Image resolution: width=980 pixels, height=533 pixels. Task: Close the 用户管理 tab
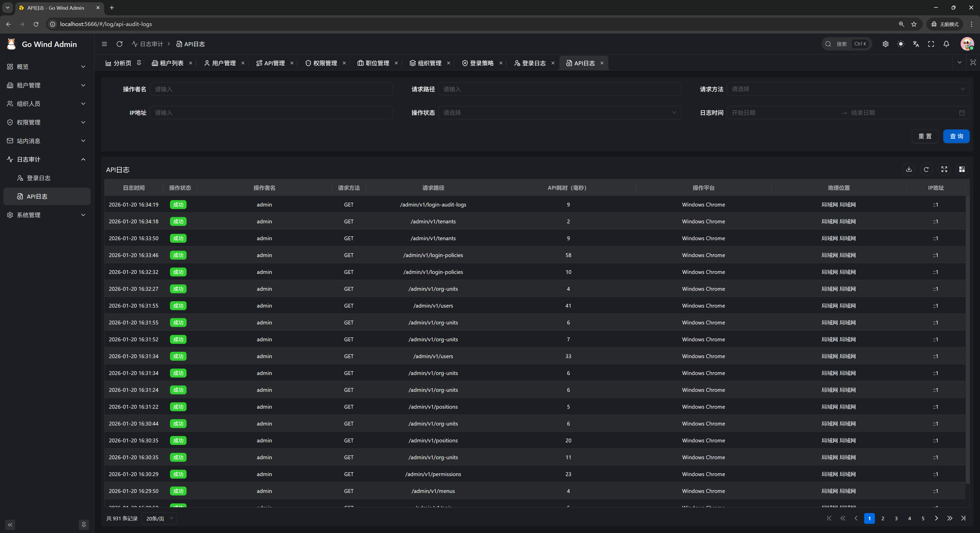tap(243, 63)
